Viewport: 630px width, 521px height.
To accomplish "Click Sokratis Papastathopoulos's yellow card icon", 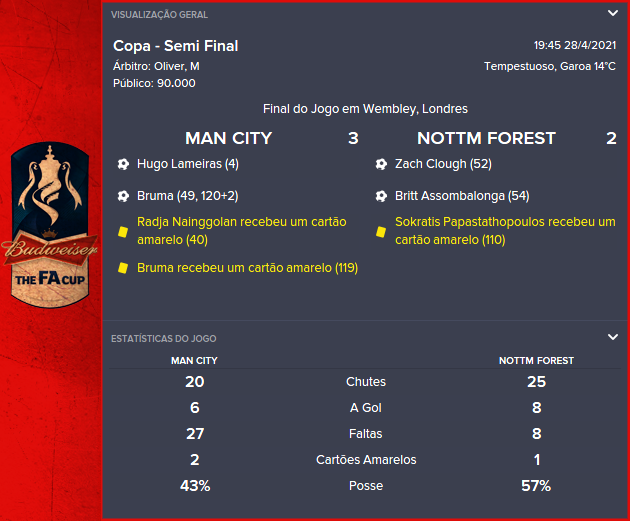I will (381, 231).
